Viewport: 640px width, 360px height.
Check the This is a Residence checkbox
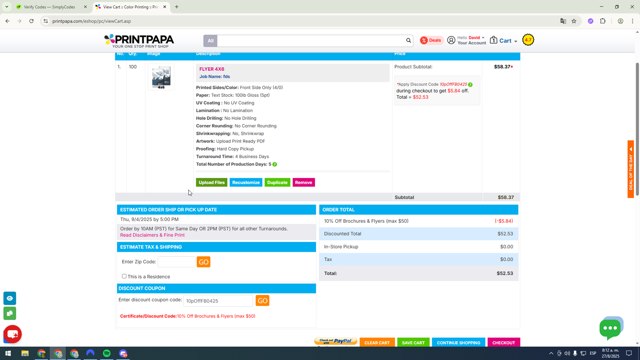click(124, 276)
